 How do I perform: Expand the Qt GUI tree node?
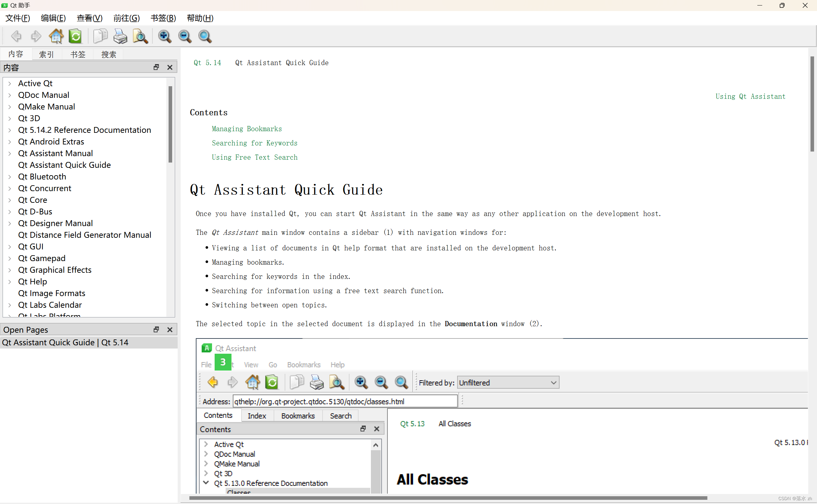(10, 247)
